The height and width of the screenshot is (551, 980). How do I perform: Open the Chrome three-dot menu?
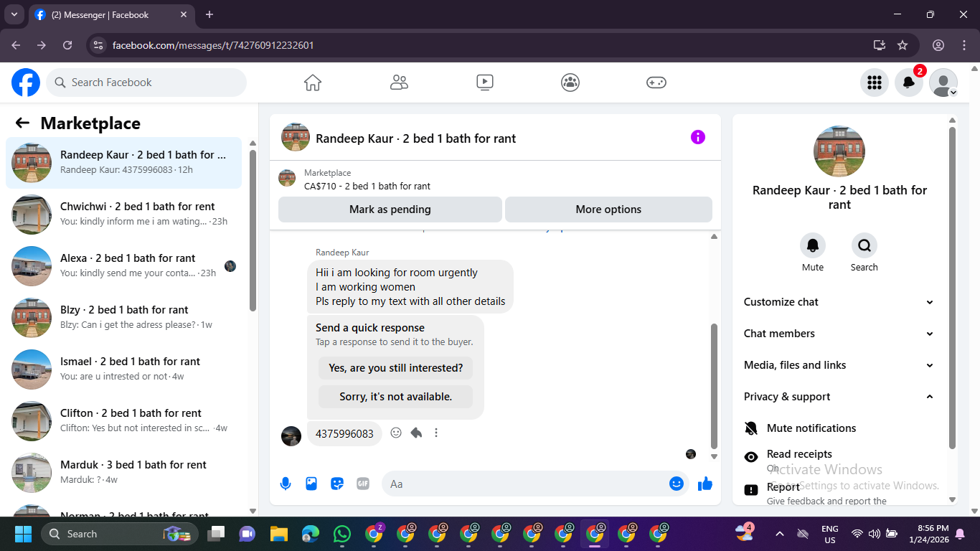(x=964, y=45)
